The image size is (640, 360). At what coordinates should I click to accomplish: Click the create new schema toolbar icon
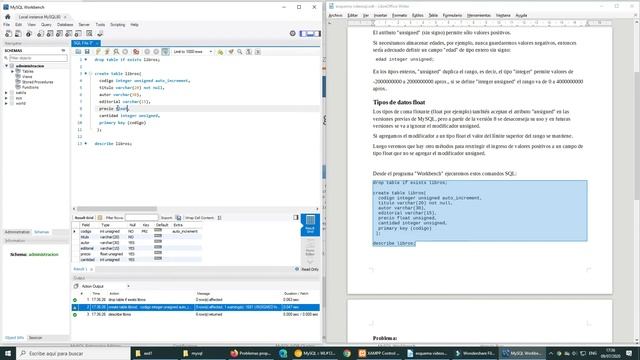point(40,34)
